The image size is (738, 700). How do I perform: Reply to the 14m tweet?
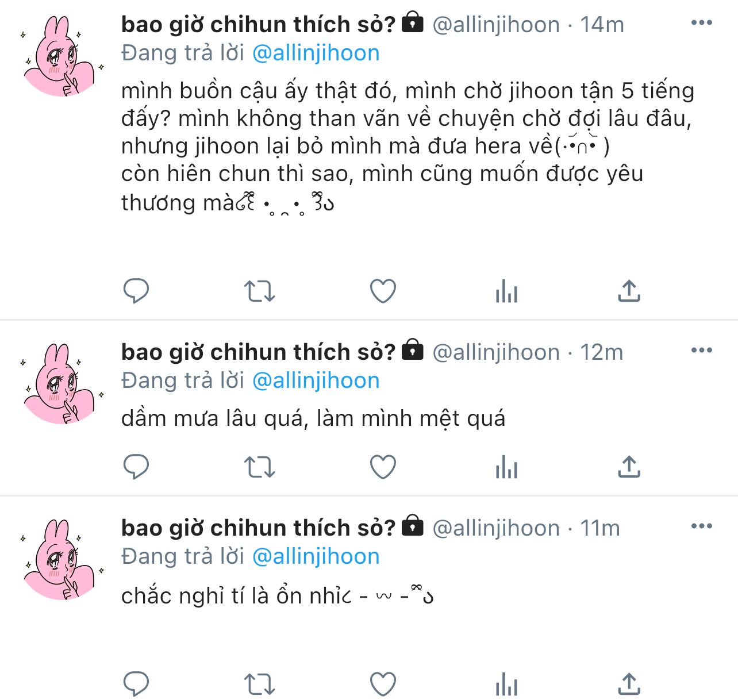[136, 291]
